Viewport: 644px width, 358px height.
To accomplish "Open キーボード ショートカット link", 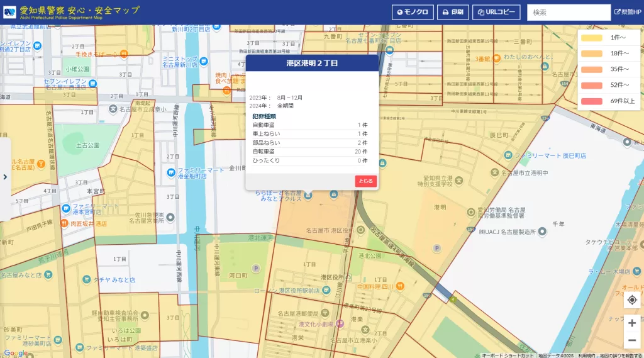I will coord(508,355).
